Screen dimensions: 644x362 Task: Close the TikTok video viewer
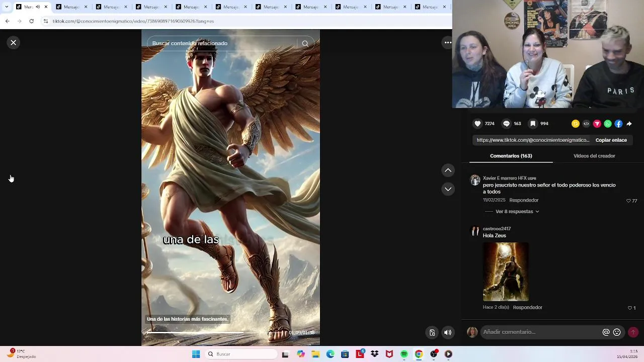tap(14, 43)
